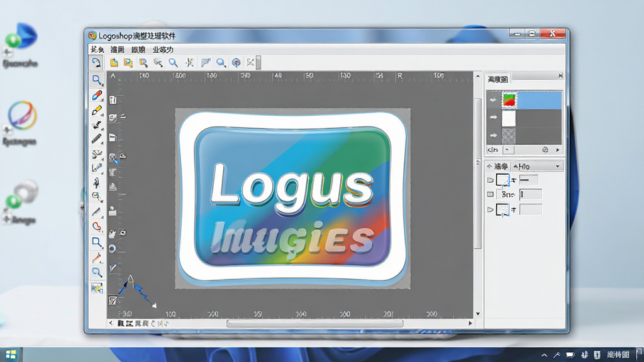
Task: Open the last menu bar item
Action: [x=163, y=49]
